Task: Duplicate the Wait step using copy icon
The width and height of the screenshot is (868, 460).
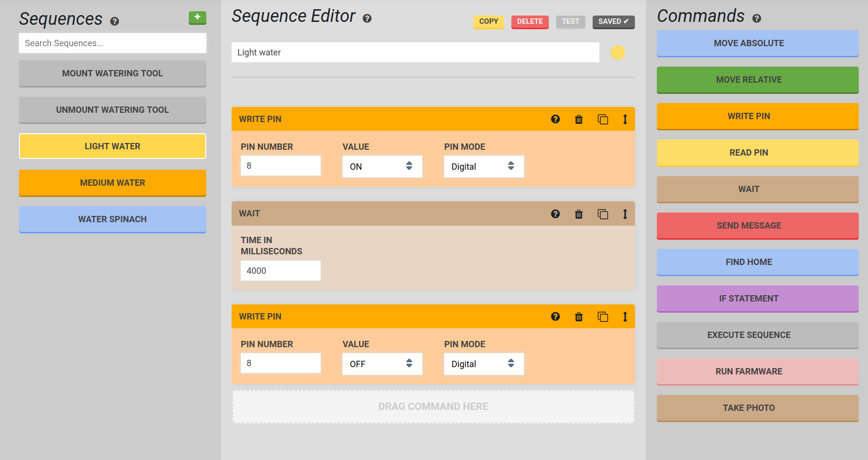Action: point(602,214)
